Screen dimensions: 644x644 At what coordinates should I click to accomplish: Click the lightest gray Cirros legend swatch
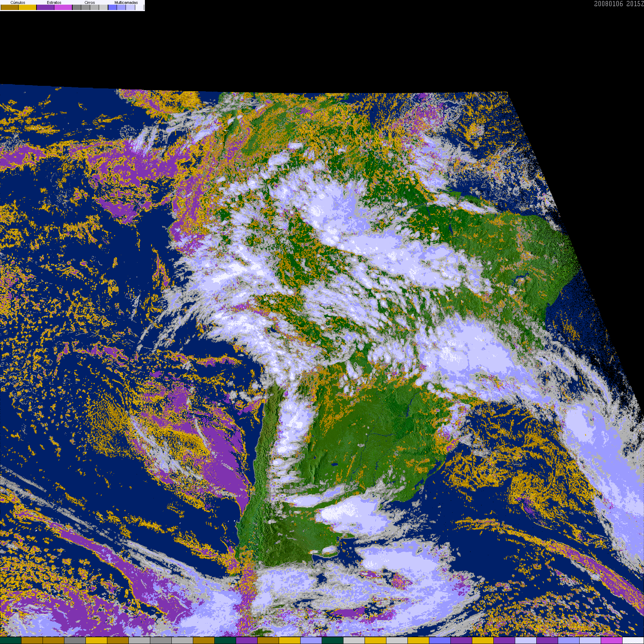point(103,7)
